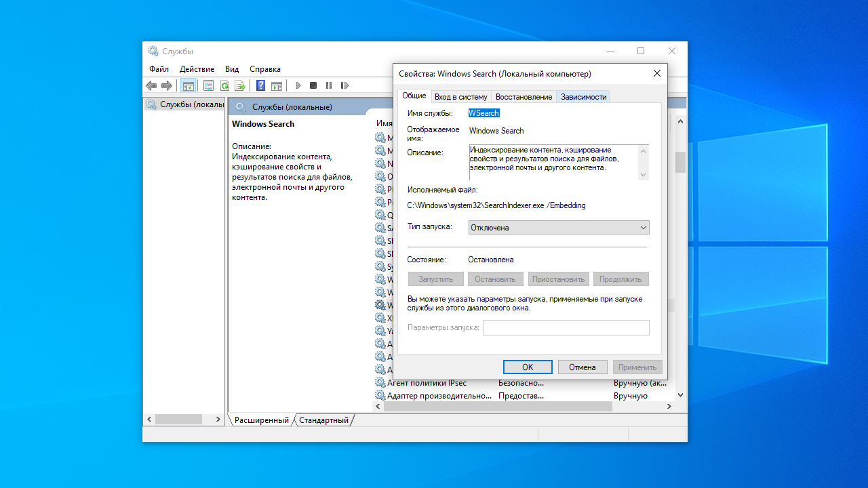Switch to the Зависимости tab
This screenshot has width=868, height=488.
click(583, 97)
